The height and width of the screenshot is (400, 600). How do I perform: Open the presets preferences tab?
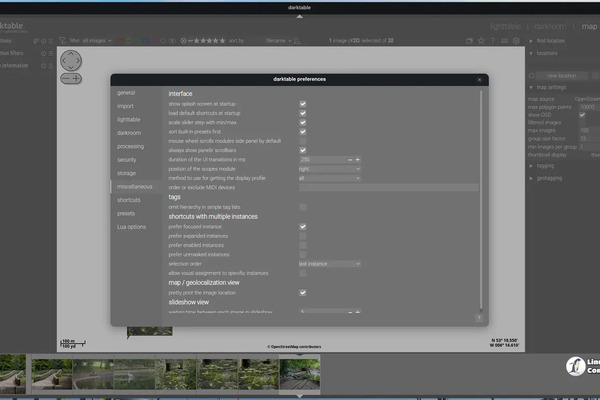[126, 213]
